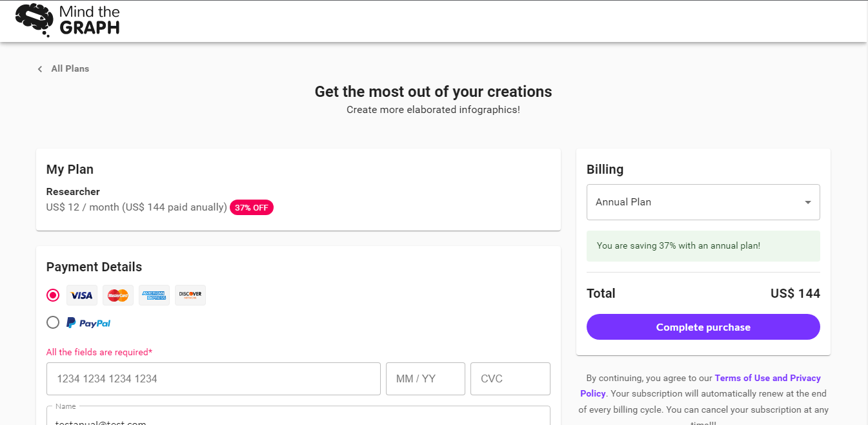Click the Mind the GRAPH header text
Screen dimensions: 868x425
coord(89,20)
